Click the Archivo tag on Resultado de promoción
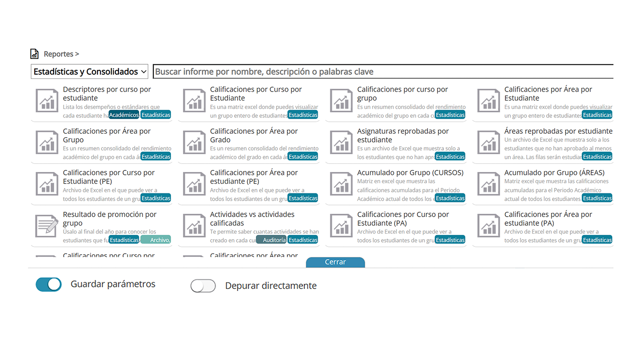The image size is (644, 343). click(x=156, y=240)
